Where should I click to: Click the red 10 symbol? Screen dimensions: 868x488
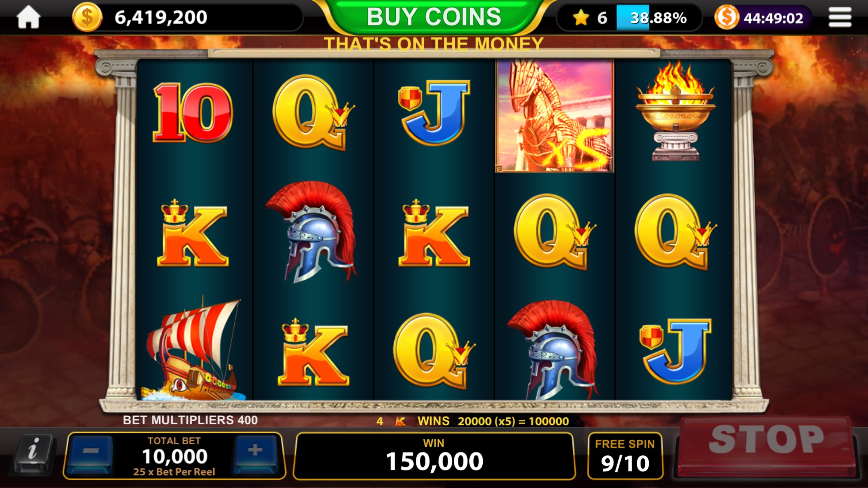coord(193,112)
